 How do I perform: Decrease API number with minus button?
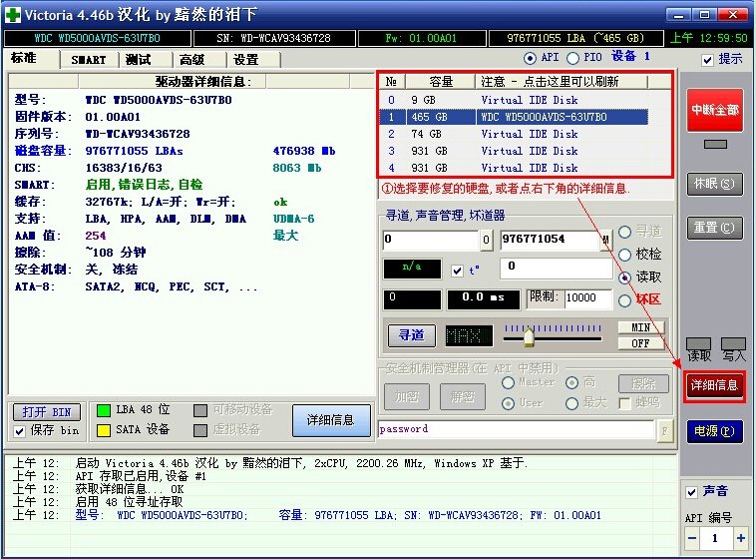point(692,538)
